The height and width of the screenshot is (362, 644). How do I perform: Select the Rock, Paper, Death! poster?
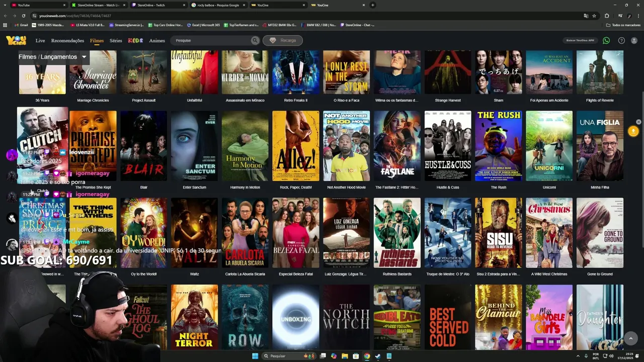pos(296,146)
